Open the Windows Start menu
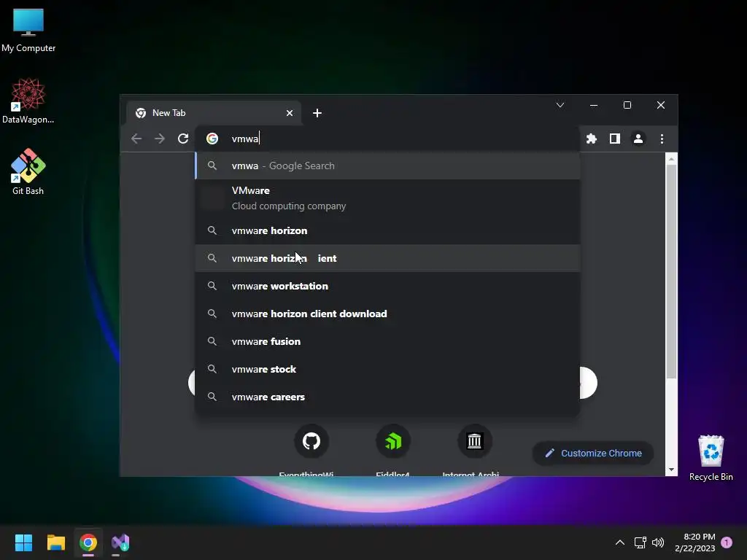 point(23,542)
